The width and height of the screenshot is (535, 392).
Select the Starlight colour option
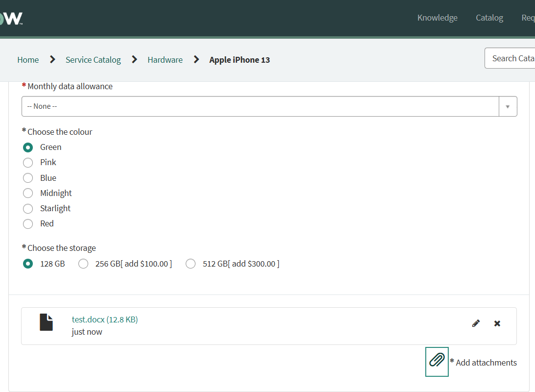[28, 208]
